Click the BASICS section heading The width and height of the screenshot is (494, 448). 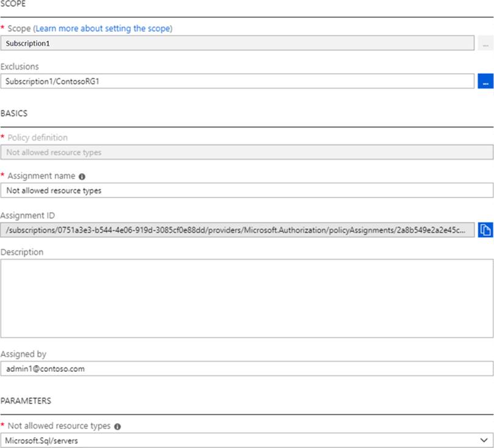tap(14, 113)
